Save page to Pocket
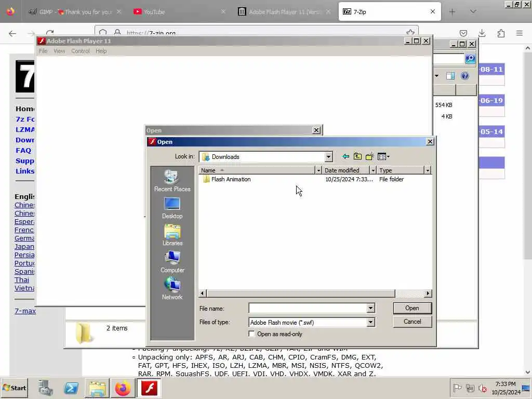This screenshot has height=399, width=532. coord(463,33)
